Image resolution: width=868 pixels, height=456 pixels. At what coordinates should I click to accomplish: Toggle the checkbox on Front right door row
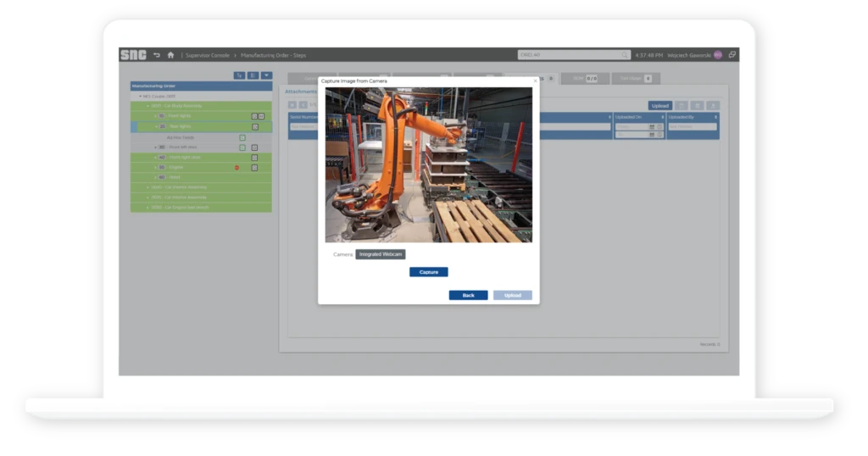[254, 158]
